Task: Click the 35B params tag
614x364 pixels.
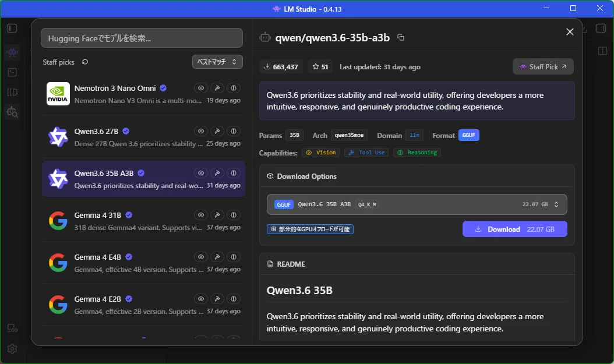Action: [x=294, y=135]
